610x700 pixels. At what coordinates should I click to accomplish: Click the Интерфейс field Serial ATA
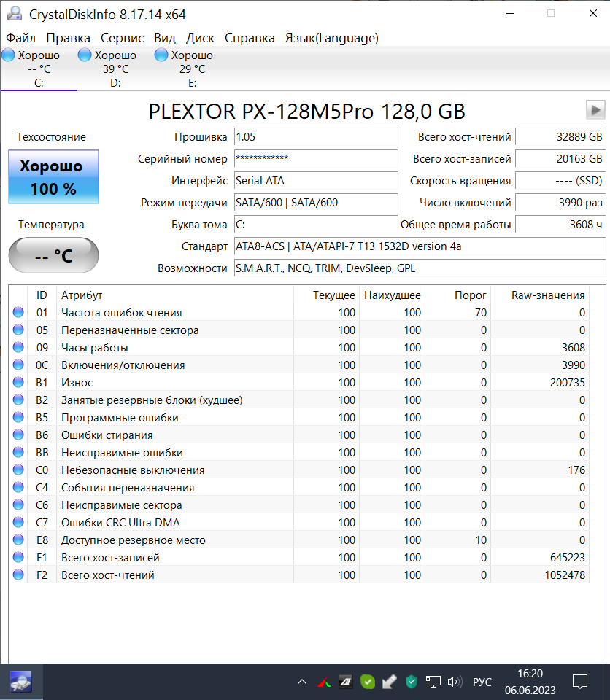click(315, 180)
